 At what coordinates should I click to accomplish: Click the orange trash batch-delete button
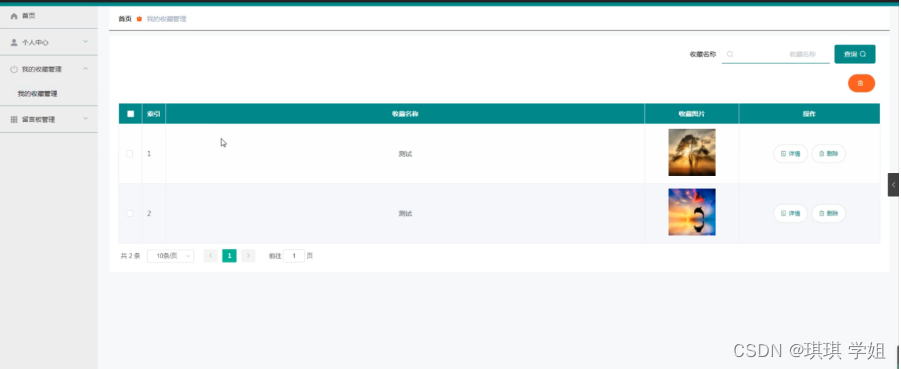861,83
